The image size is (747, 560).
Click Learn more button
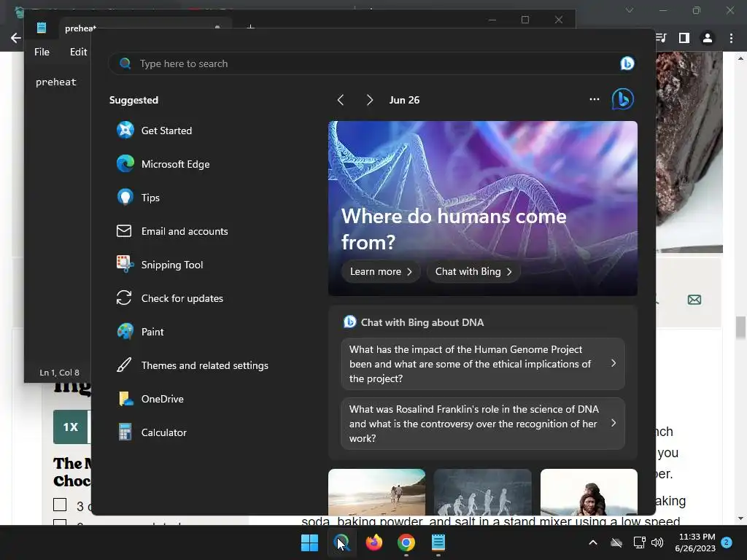click(x=380, y=271)
